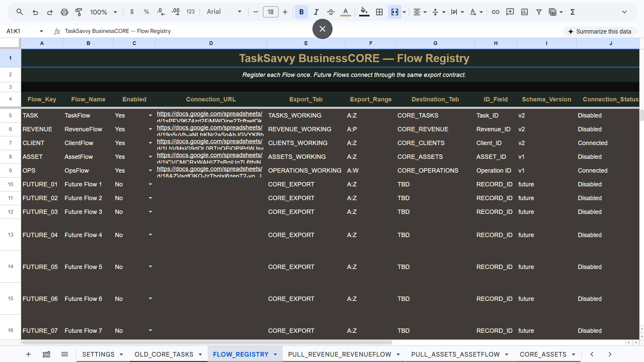Open vertical align dropdown
644x362 pixels.
tap(439, 12)
